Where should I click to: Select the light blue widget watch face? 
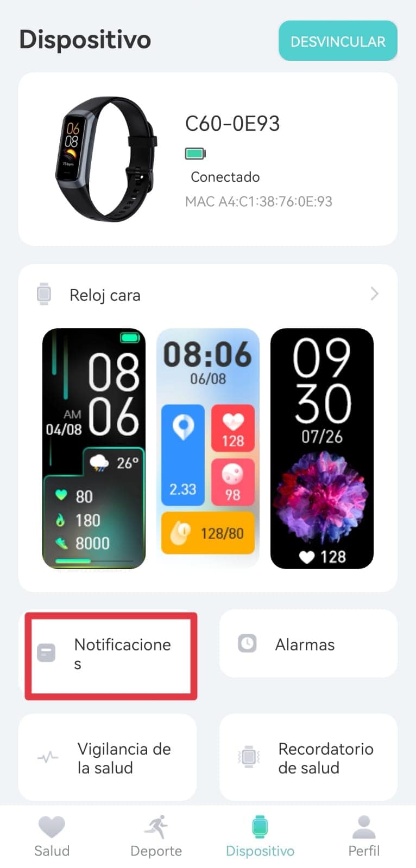point(208,449)
